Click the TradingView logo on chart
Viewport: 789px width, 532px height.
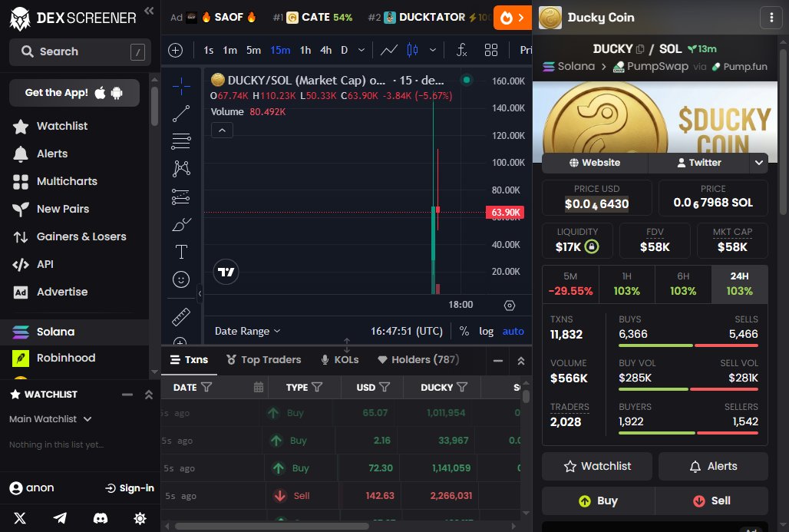tap(226, 272)
